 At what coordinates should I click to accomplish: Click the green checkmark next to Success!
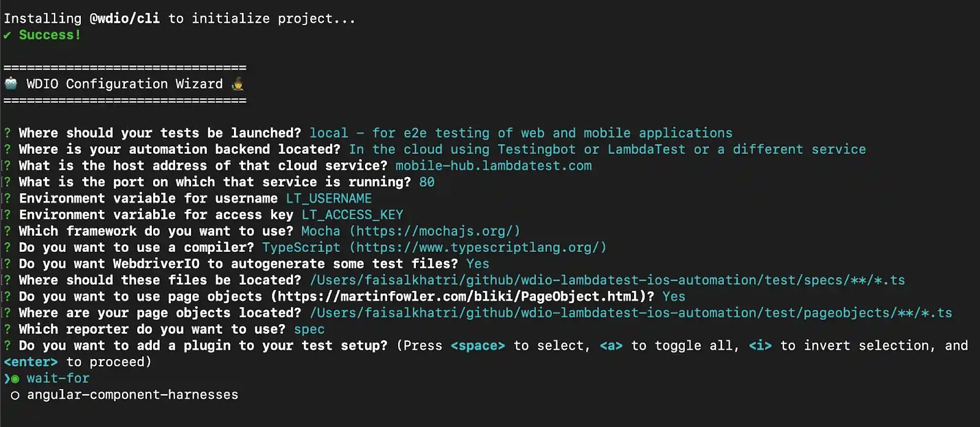tap(7, 35)
